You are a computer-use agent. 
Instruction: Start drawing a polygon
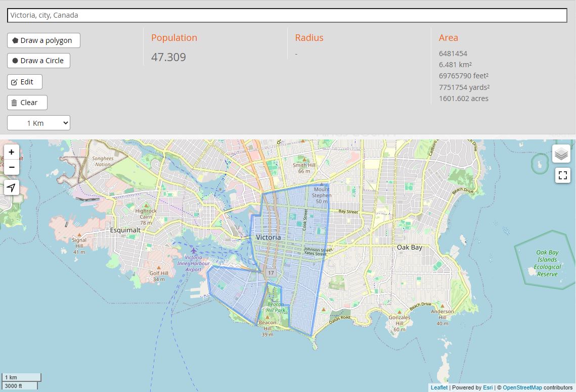pyautogui.click(x=43, y=40)
